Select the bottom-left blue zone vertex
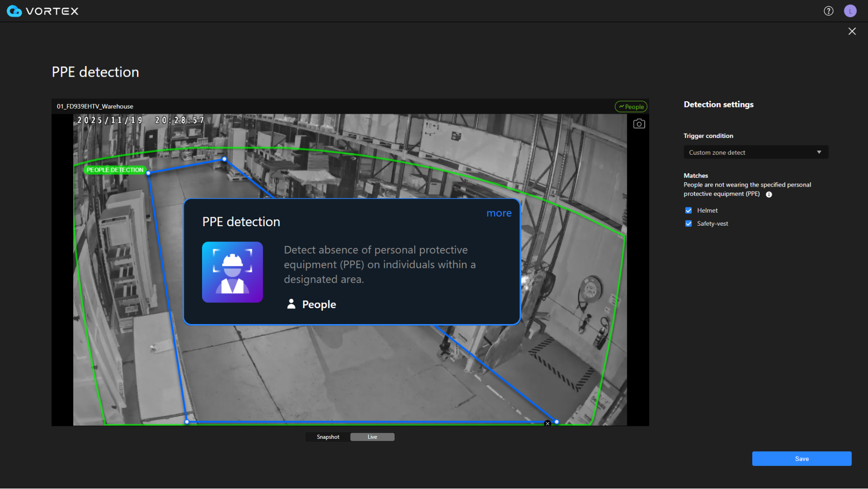Screen dimensions: 868x489 tap(187, 422)
